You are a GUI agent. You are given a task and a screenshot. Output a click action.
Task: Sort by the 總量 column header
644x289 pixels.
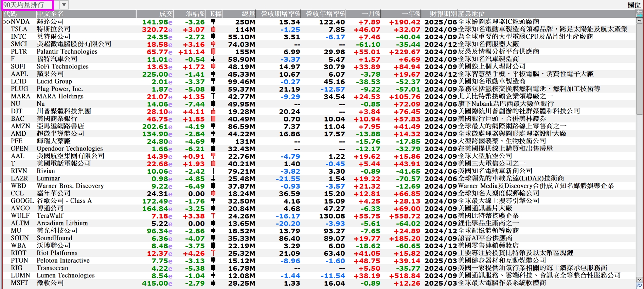tap(248, 14)
